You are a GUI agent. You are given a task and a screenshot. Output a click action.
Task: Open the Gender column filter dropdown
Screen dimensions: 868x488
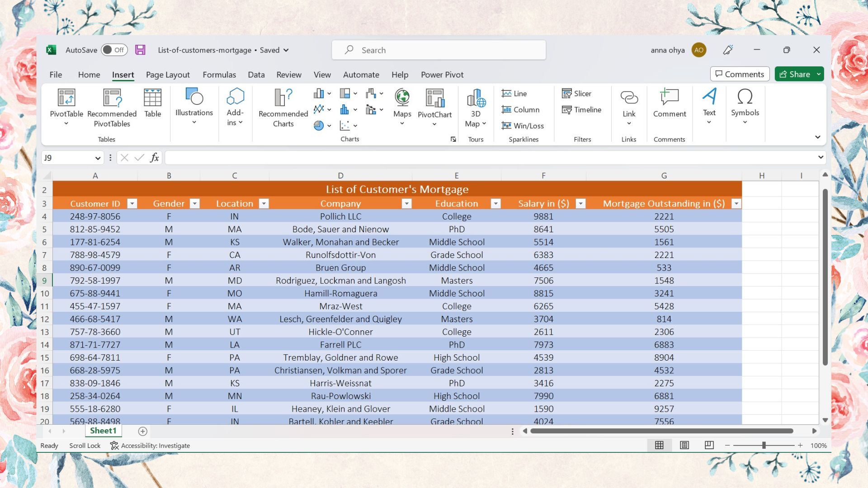point(194,204)
